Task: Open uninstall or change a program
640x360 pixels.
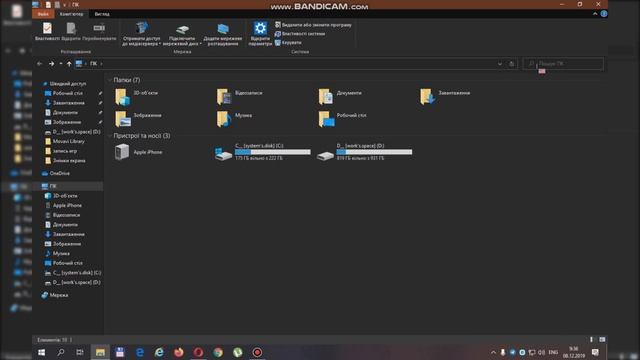Action: [x=313, y=25]
